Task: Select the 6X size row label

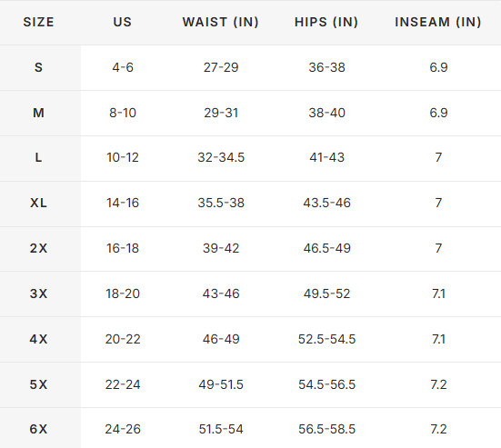Action: click(38, 429)
